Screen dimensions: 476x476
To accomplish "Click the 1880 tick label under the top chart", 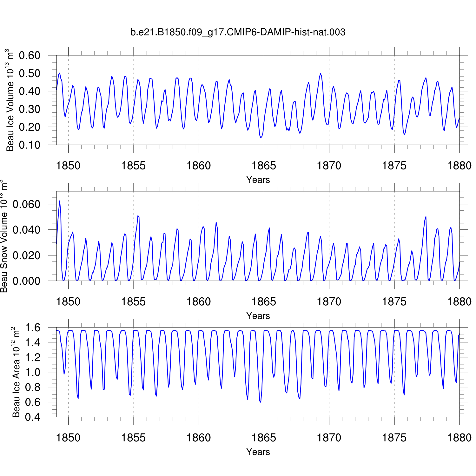I will [459, 166].
